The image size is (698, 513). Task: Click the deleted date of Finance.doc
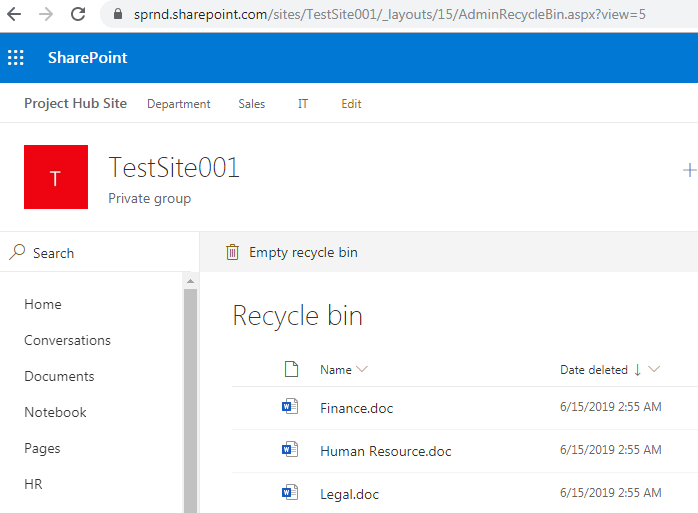pos(611,407)
